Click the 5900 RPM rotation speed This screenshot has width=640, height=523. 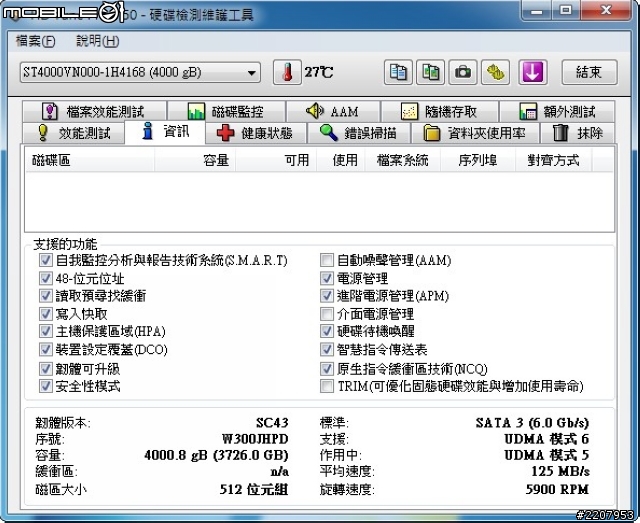[557, 489]
